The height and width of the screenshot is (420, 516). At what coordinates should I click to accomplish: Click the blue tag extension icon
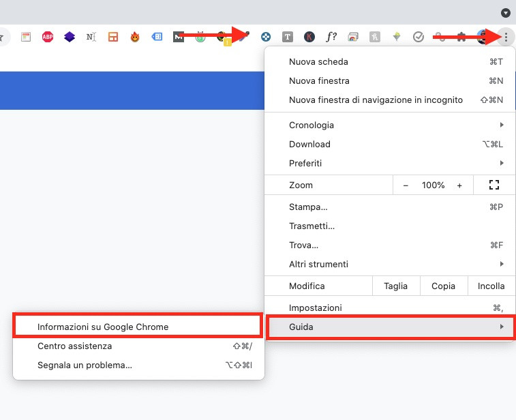point(157,37)
